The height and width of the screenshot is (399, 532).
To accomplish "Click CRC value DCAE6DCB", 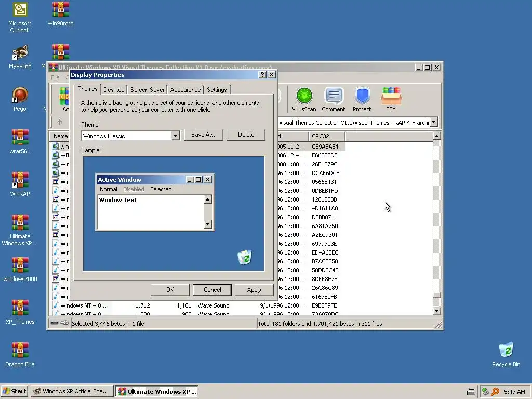I will [326, 173].
